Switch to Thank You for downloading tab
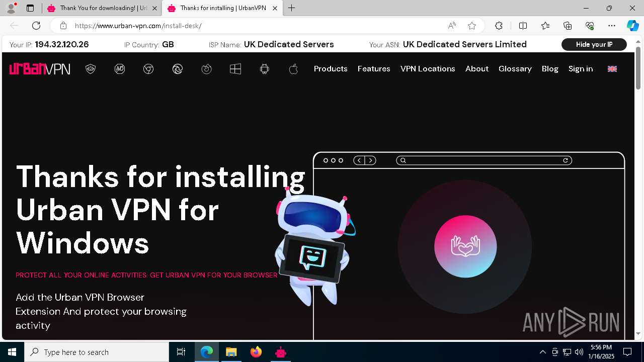 (101, 8)
